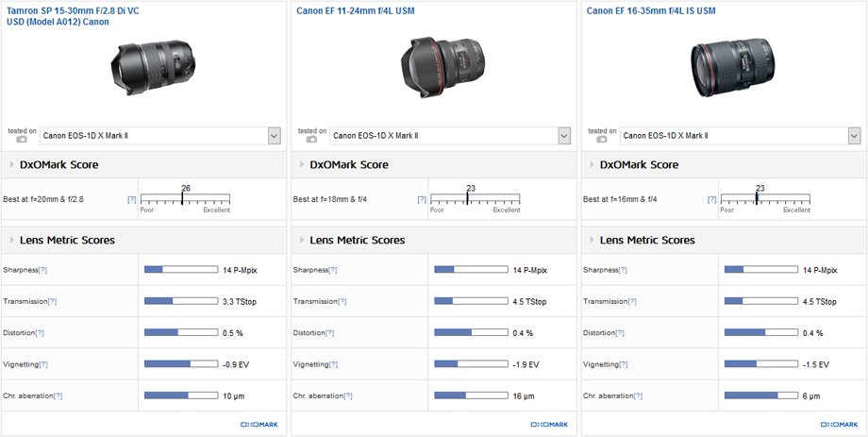
Task: Open Transmission [?] help in Canon 11-24mm panel
Action: click(342, 301)
